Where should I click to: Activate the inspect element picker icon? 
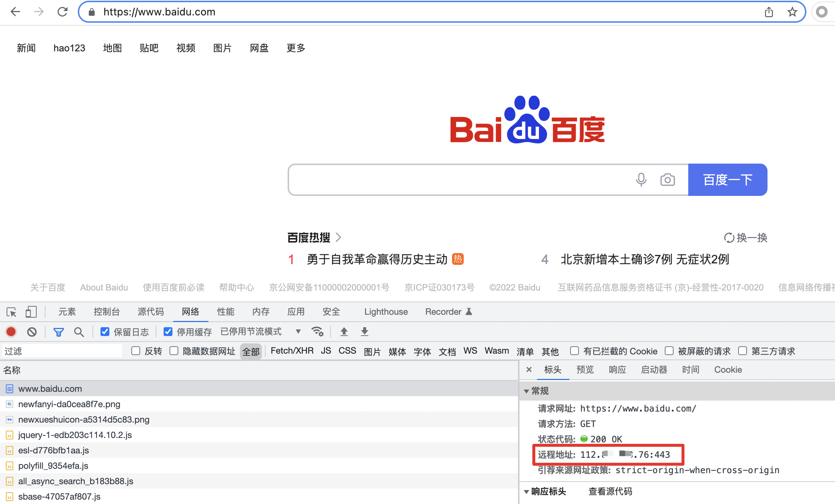point(11,312)
